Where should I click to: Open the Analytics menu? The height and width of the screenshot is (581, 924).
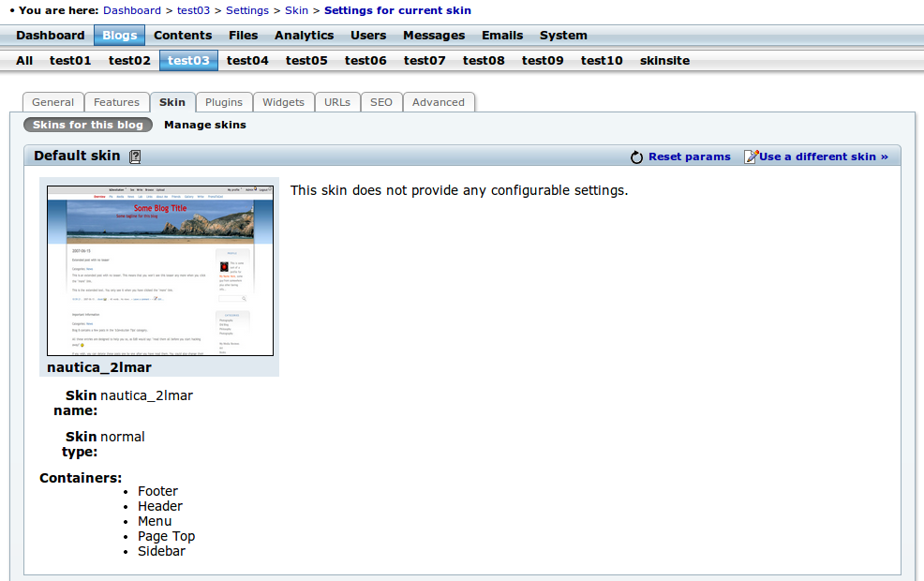click(304, 36)
